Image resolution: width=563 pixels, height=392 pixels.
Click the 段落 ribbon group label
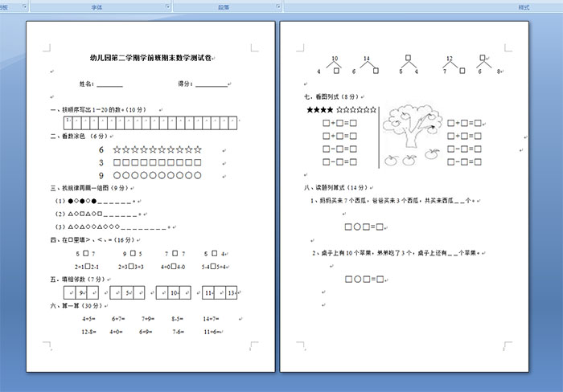(x=224, y=7)
